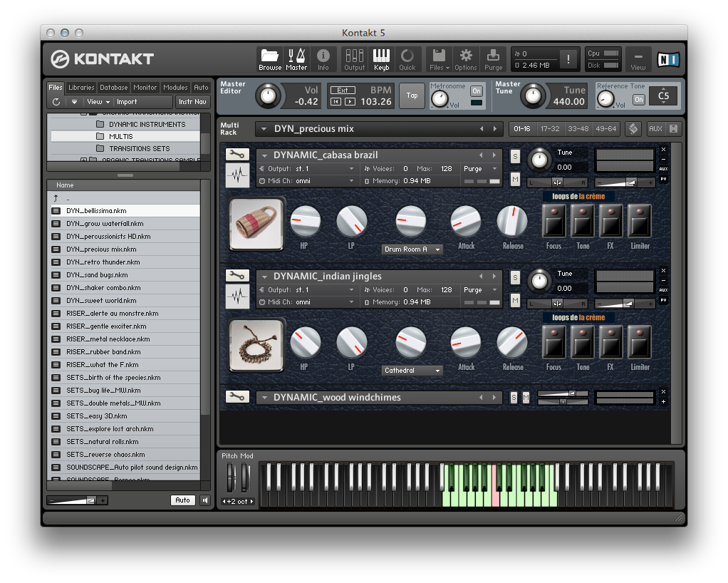The image size is (728, 583).
Task: Open DYNAMIC_wood windchimes name dropdown arrow
Action: click(264, 398)
